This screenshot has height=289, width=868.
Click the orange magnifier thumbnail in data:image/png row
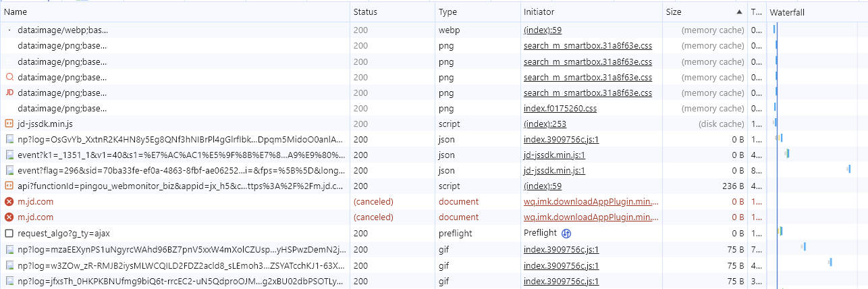(x=9, y=77)
